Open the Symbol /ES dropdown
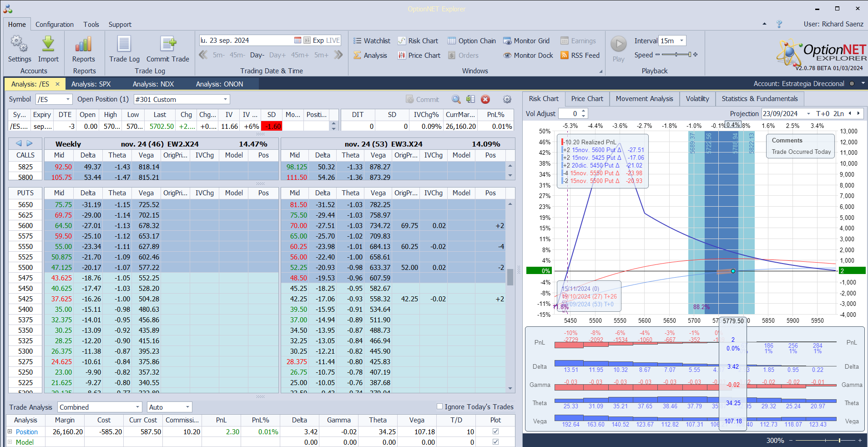The image size is (868, 447). [x=68, y=99]
